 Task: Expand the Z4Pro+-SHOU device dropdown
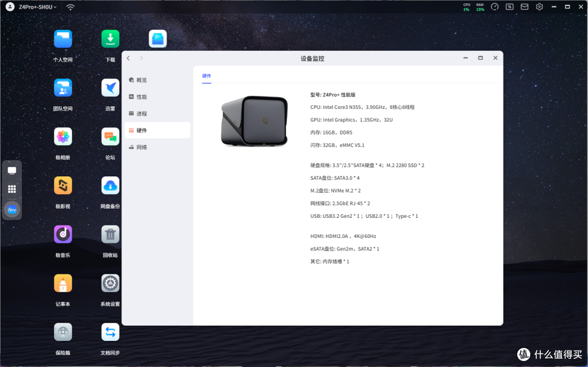[38, 7]
